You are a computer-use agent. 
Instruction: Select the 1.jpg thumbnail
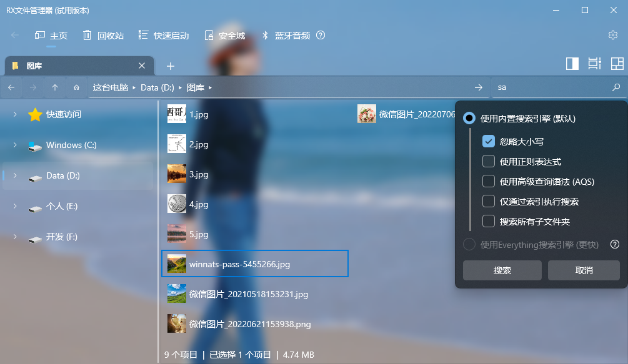(x=177, y=114)
